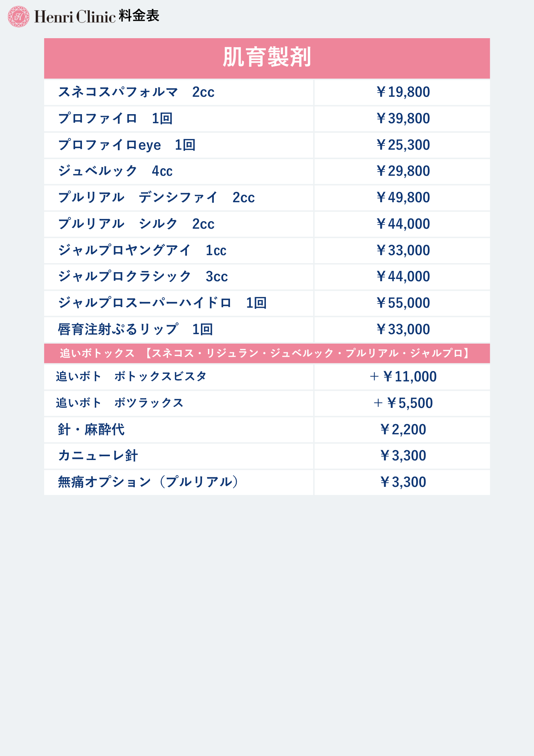Click 無痛オプション（プルリアル） row
Screen dimensions: 534x756
click(179, 482)
